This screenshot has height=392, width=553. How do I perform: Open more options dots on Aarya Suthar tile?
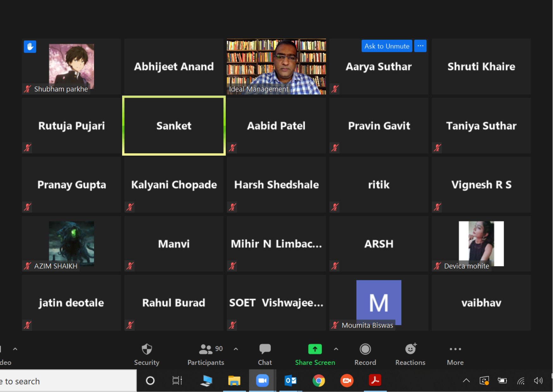(x=420, y=46)
